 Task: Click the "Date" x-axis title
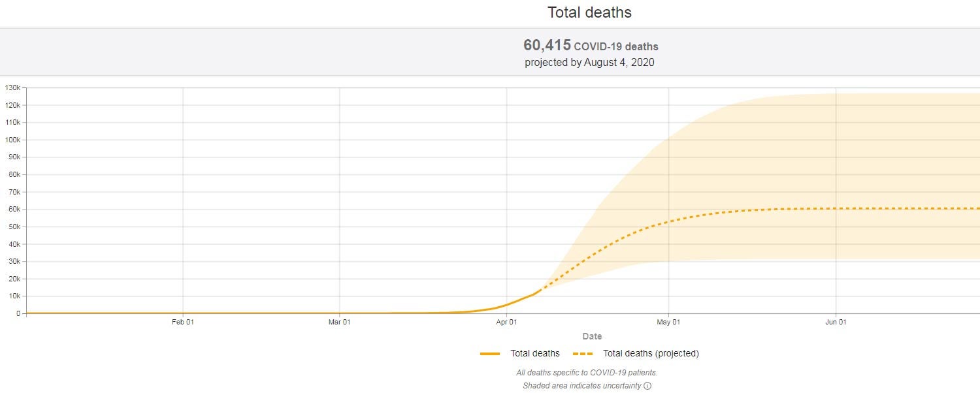click(592, 337)
